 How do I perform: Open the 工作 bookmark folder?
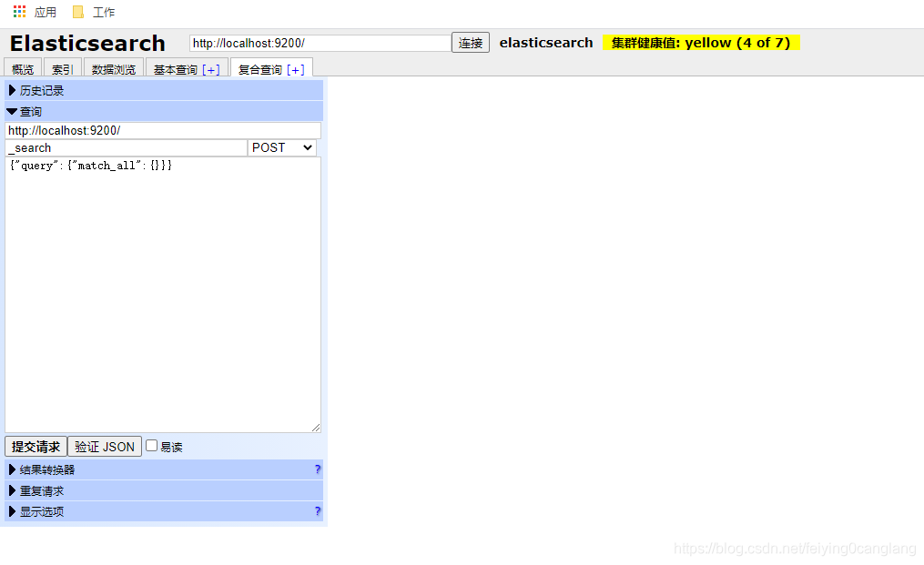coord(94,12)
